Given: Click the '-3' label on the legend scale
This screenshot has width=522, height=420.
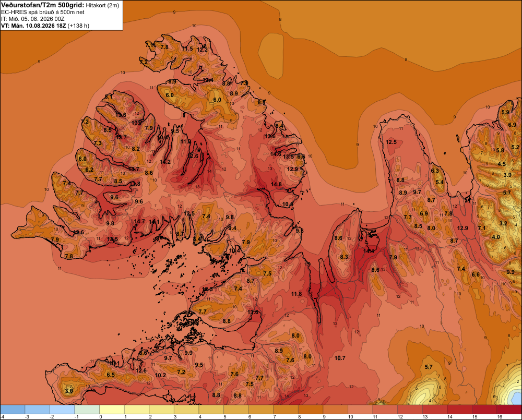Looking at the screenshot, I should point(28,417).
